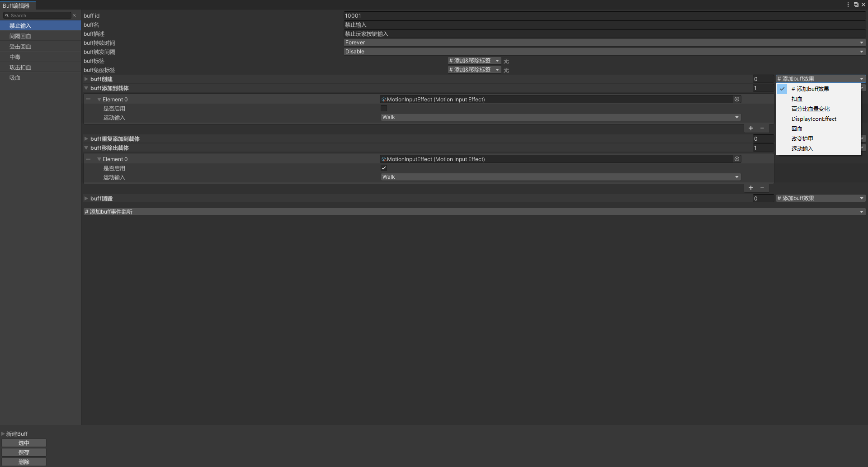Select 中毒 in the buff list
The height and width of the screenshot is (467, 868).
(40, 57)
